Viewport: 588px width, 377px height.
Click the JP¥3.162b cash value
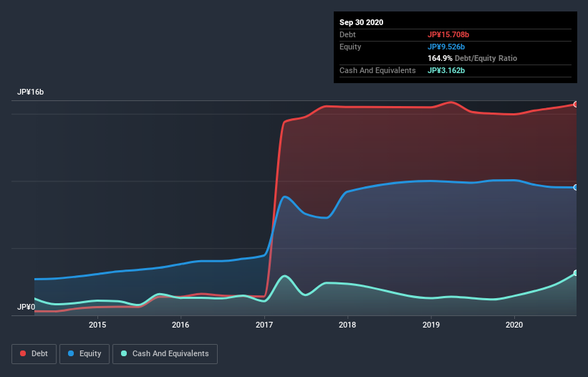446,70
